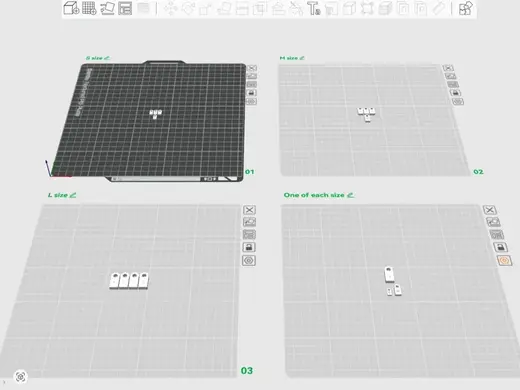The width and height of the screenshot is (520, 390).
Task: Select plate number 01
Action: [249, 172]
